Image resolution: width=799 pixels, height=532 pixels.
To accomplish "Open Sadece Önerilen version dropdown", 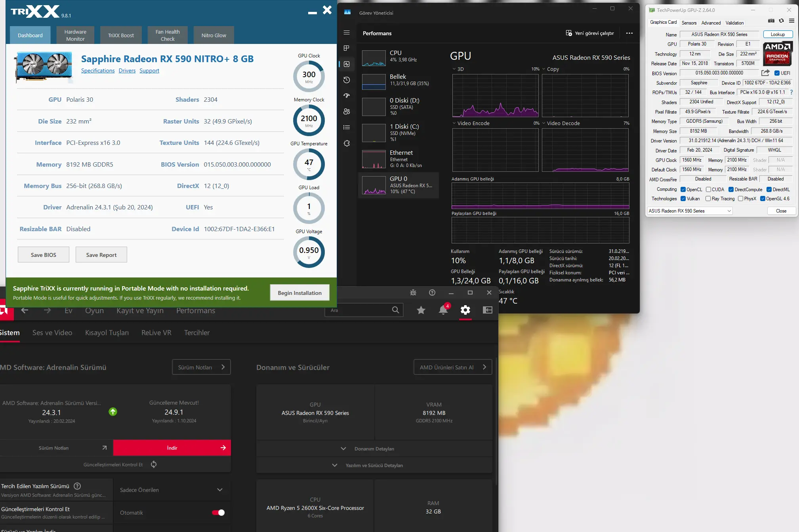I will pyautogui.click(x=172, y=490).
